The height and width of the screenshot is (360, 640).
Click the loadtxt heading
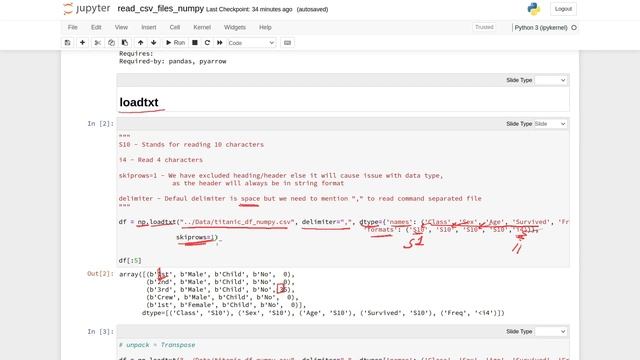tap(139, 102)
